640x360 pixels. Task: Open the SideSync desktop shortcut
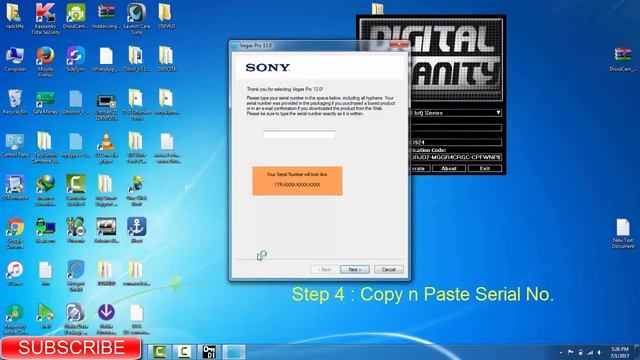pyautogui.click(x=76, y=59)
